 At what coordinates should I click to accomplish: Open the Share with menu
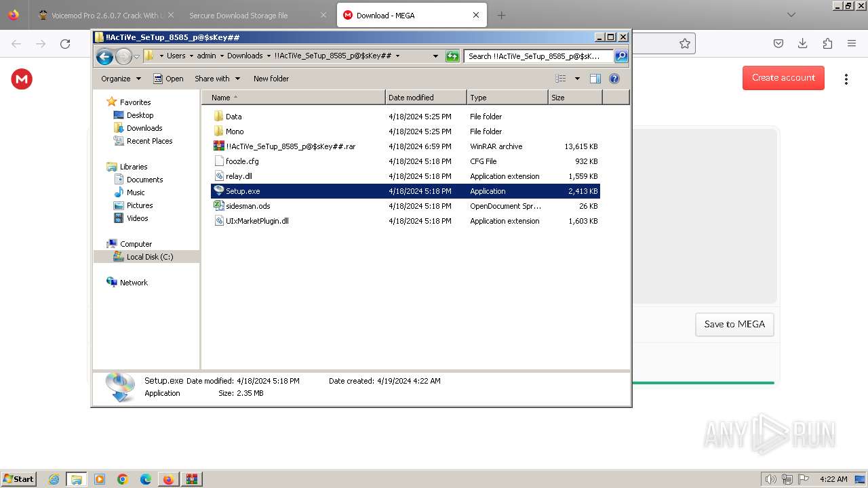217,79
